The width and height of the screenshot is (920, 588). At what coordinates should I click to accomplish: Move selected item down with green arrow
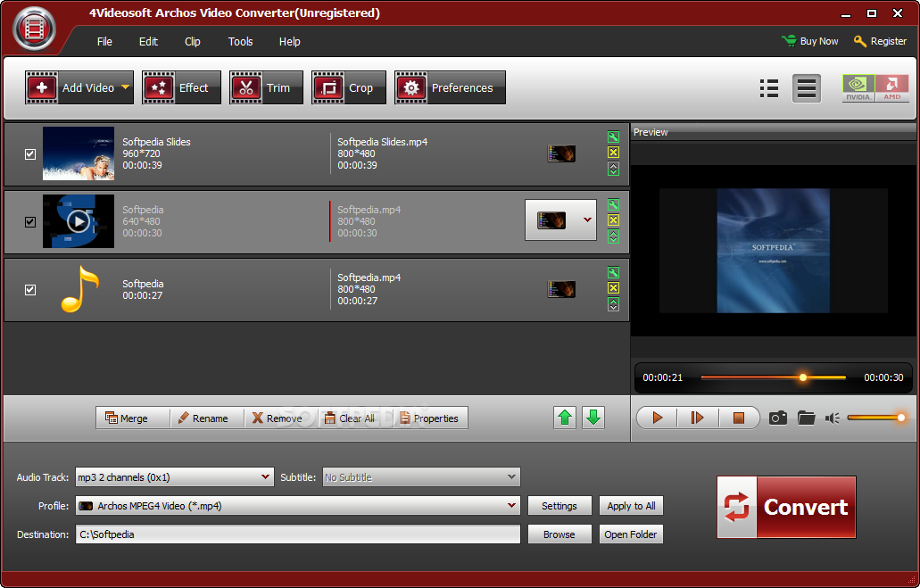click(593, 418)
